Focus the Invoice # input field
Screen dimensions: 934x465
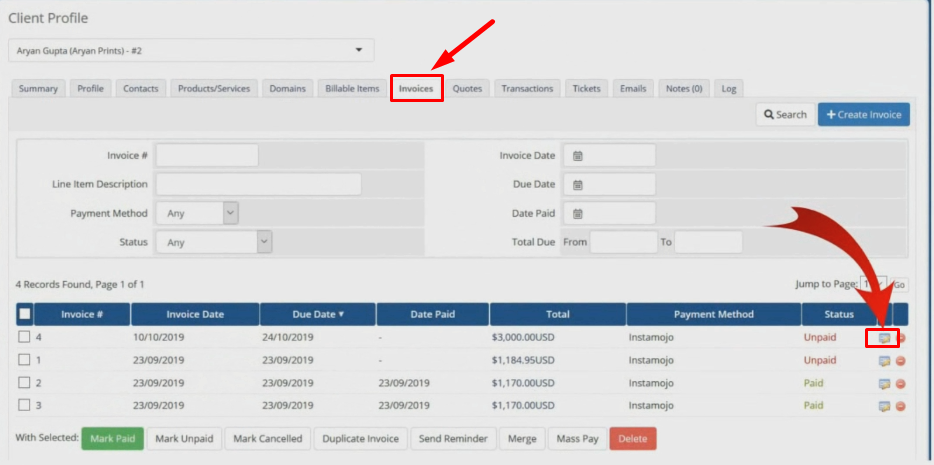[x=207, y=155]
